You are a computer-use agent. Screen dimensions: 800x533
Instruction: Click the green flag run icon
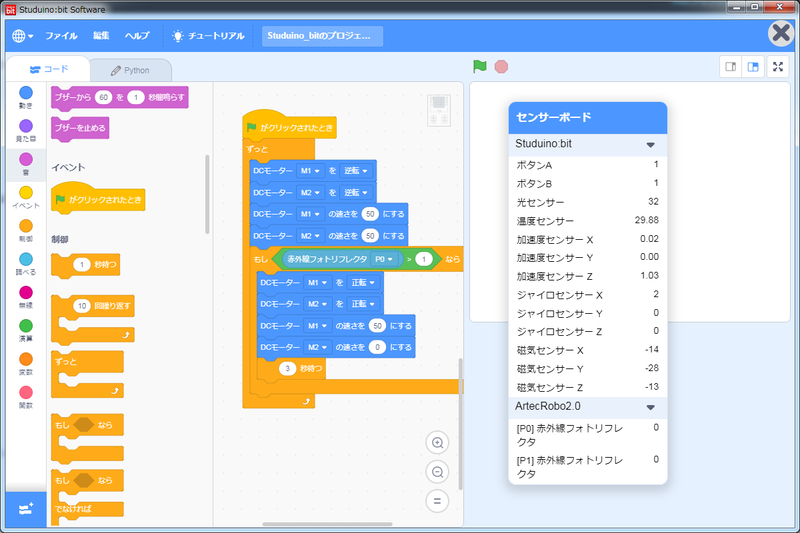(x=480, y=67)
